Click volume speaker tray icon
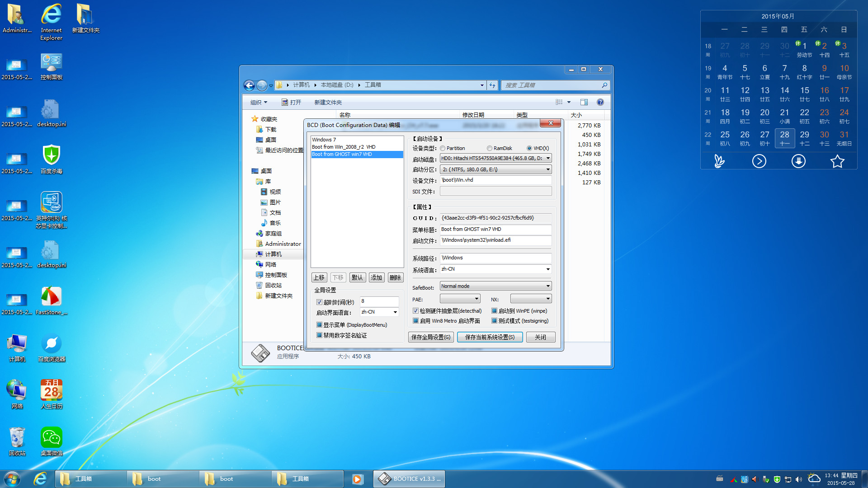The image size is (868, 488). point(799,479)
